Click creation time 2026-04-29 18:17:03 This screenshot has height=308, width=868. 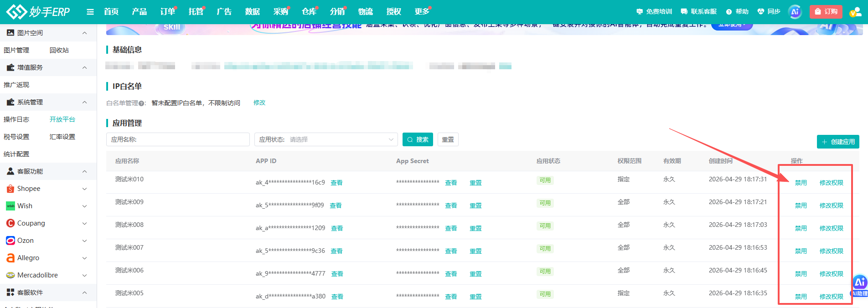point(738,225)
